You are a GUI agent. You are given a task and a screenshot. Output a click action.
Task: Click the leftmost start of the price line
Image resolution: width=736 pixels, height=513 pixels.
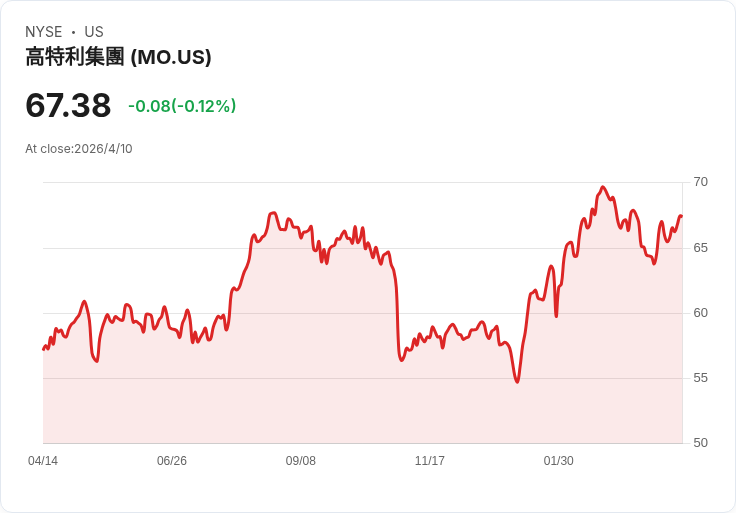coord(43,349)
